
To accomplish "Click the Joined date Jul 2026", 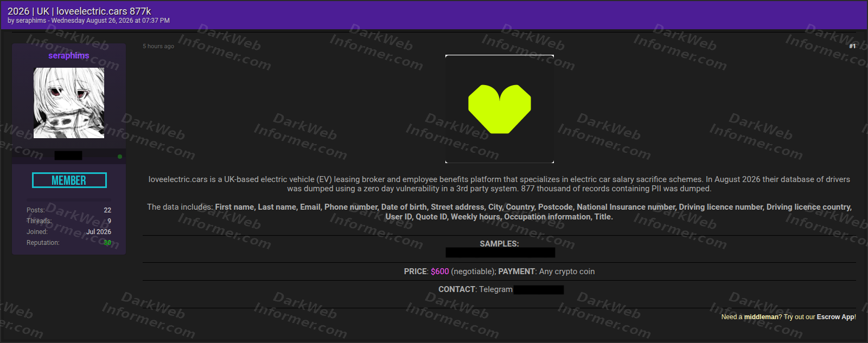I will 99,232.
